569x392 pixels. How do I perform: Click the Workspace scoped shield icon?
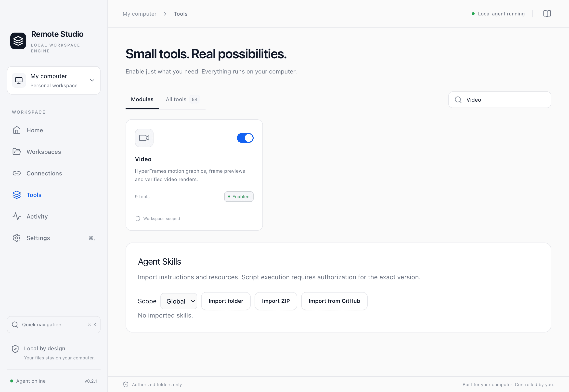tap(138, 219)
